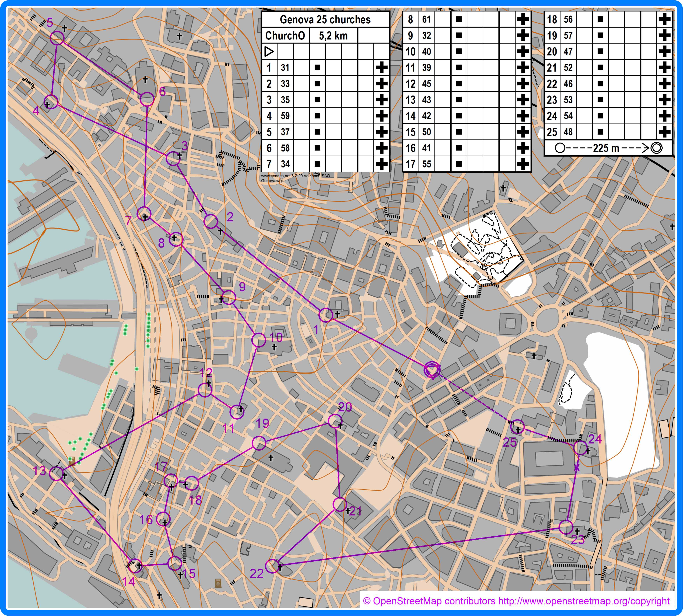Click the control circle for checkpoint 19

(x=259, y=443)
